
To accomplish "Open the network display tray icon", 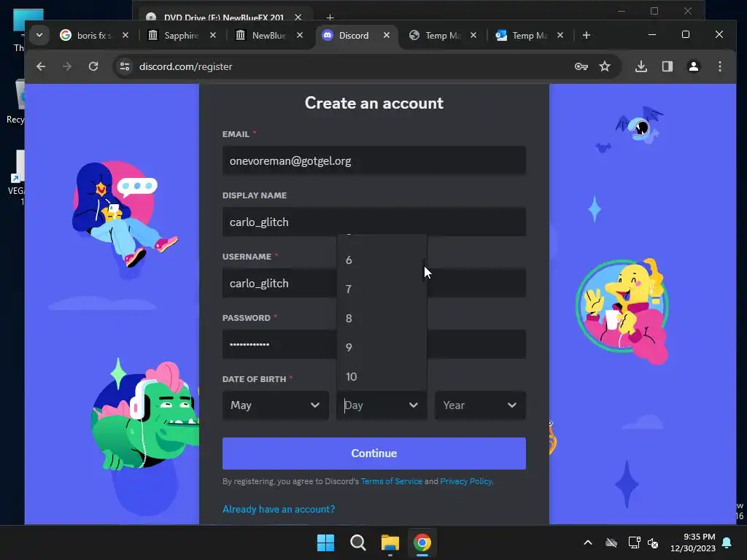I will [x=634, y=542].
